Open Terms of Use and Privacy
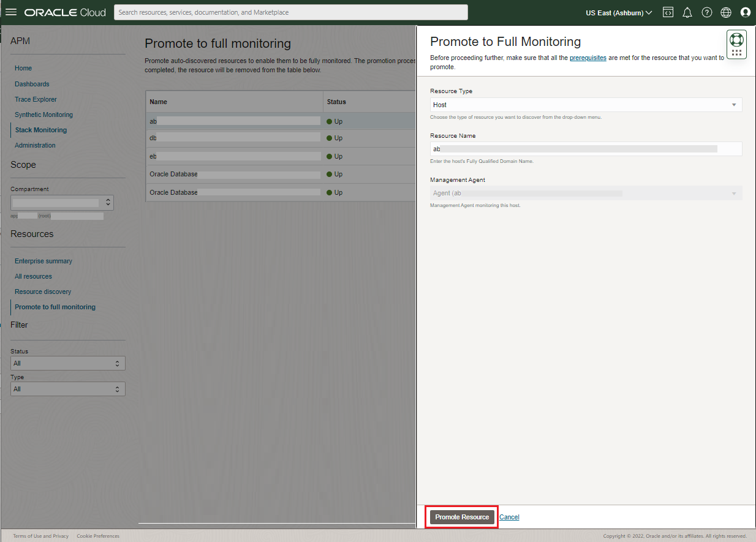This screenshot has height=542, width=756. 41,536
